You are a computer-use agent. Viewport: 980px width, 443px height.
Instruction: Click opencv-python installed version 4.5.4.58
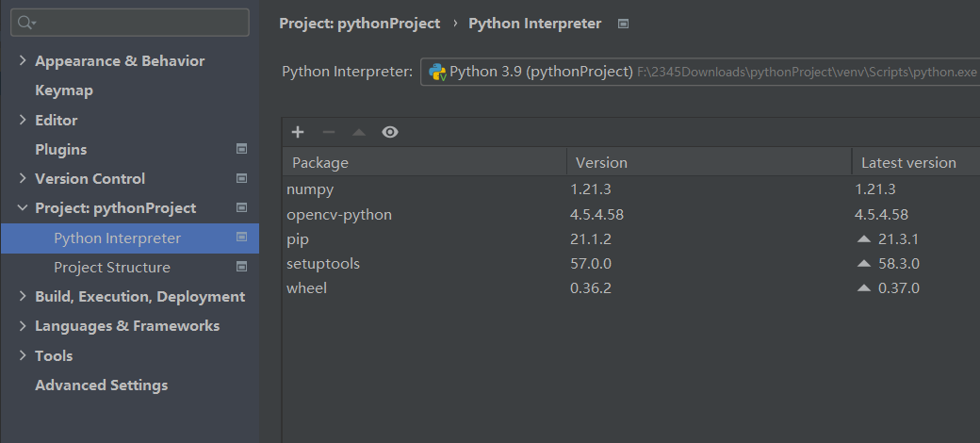pyautogui.click(x=596, y=214)
